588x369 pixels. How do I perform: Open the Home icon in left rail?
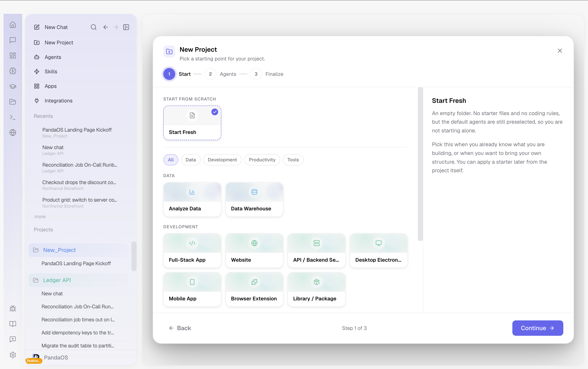(13, 25)
